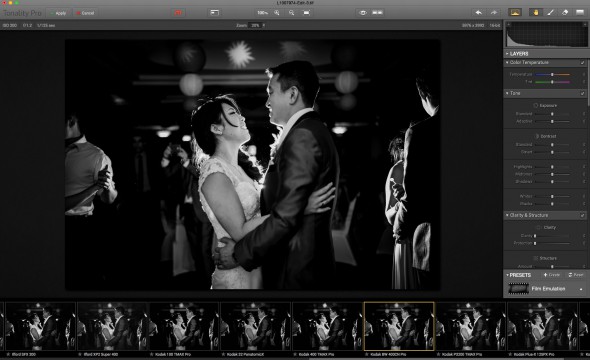Zoom out with magnifier minus icon

292,13
